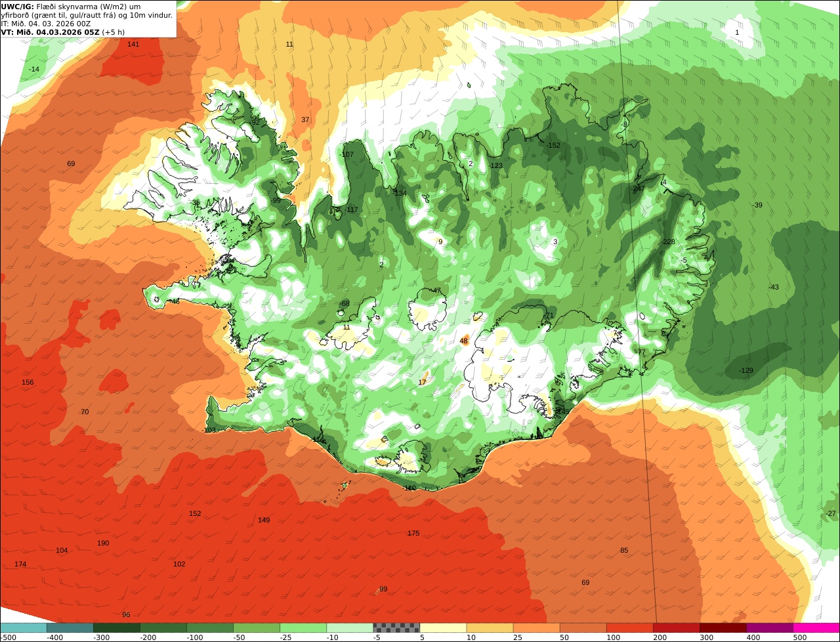Select the map value -228
Viewport: 840px width, 642px height.
tap(668, 242)
